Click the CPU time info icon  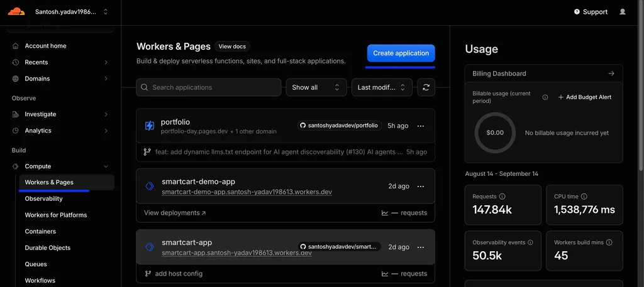pos(584,197)
